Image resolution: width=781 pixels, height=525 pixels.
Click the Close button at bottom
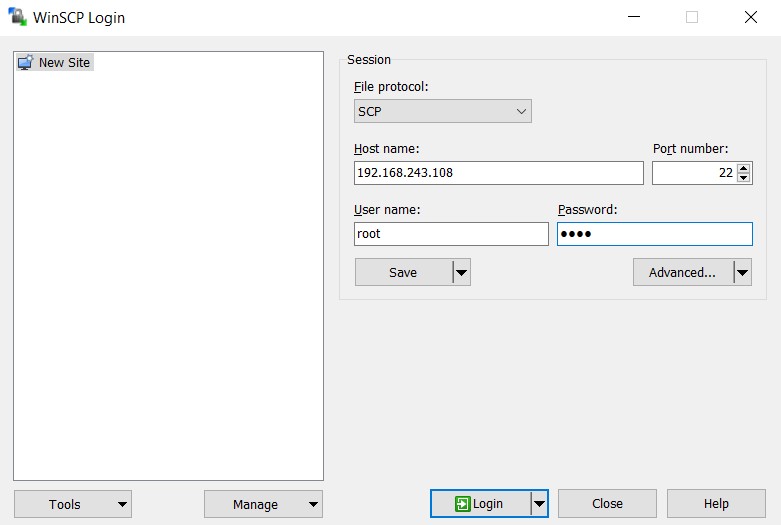(x=607, y=504)
